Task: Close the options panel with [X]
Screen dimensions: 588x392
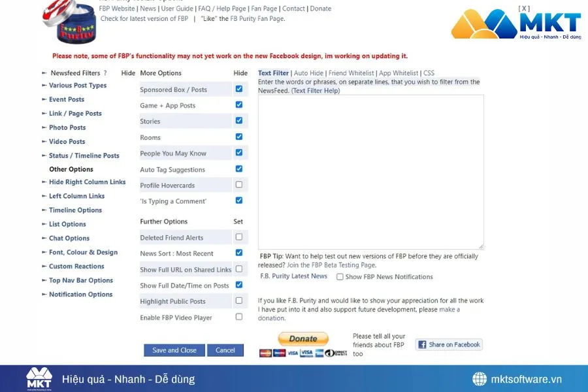Action: (523, 8)
